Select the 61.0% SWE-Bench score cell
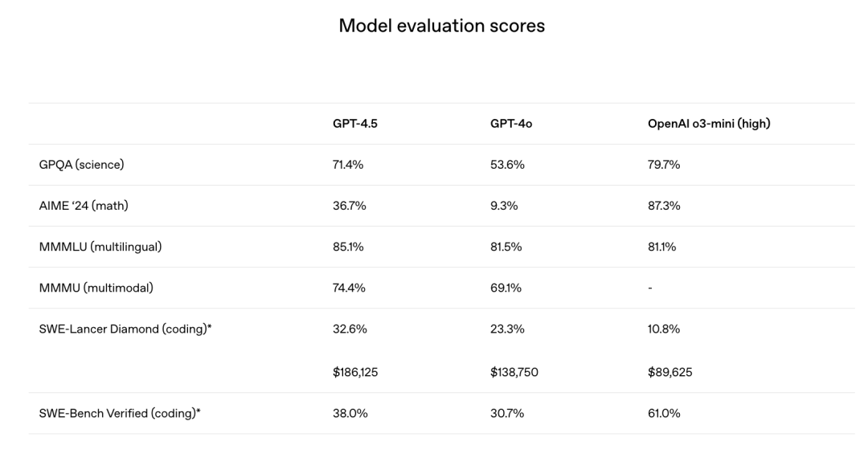868x466 pixels. coord(664,413)
